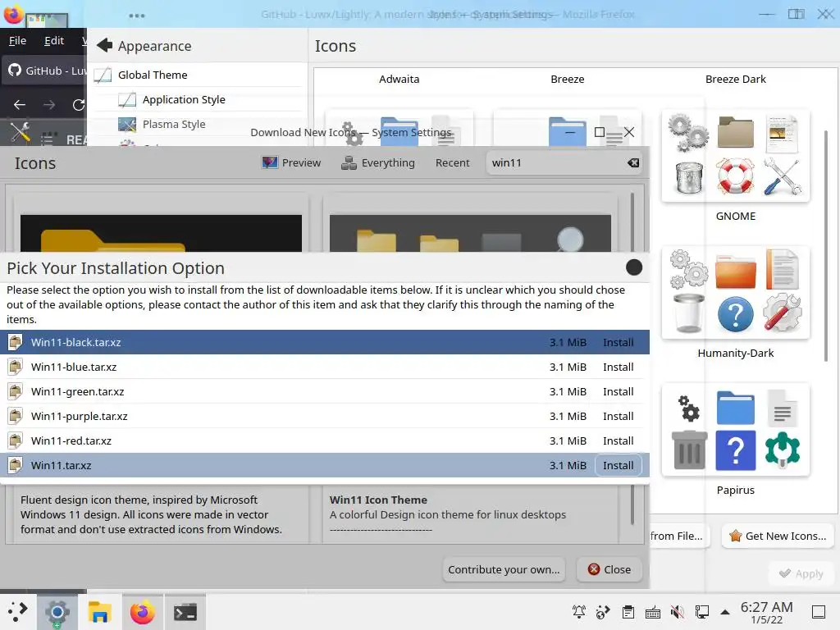Screen dimensions: 840x630
Task: Select the Win11-green.tar.xz file name
Action: click(x=77, y=391)
